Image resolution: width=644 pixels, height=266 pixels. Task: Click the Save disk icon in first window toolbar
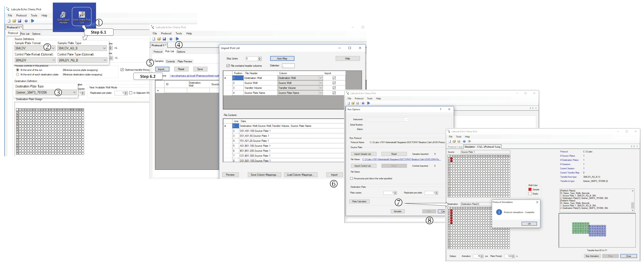19,21
